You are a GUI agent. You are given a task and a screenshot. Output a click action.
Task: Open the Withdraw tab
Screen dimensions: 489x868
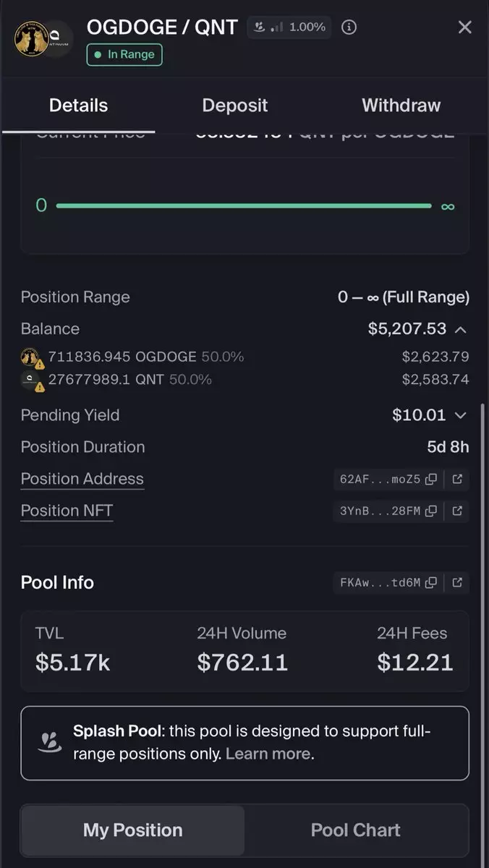tap(401, 106)
